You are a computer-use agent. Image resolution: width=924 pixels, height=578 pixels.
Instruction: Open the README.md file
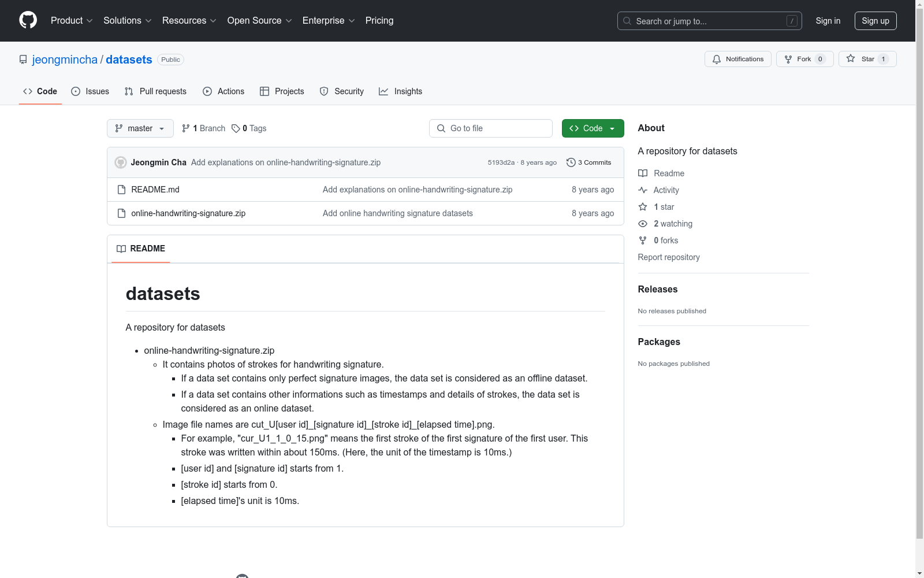(x=155, y=190)
